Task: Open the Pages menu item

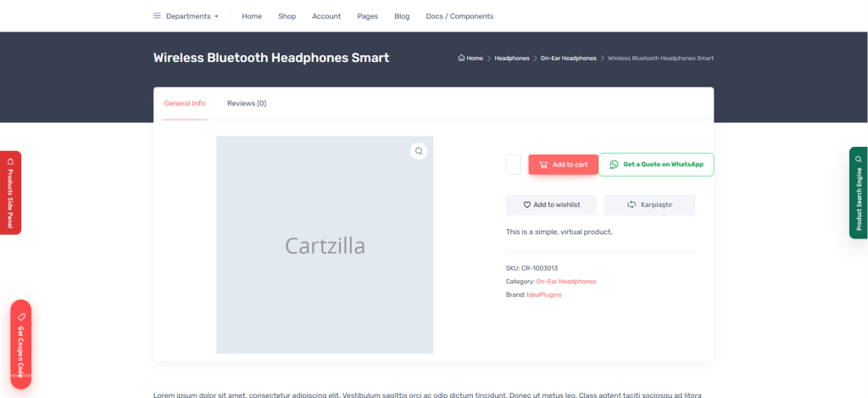Action: (x=368, y=16)
